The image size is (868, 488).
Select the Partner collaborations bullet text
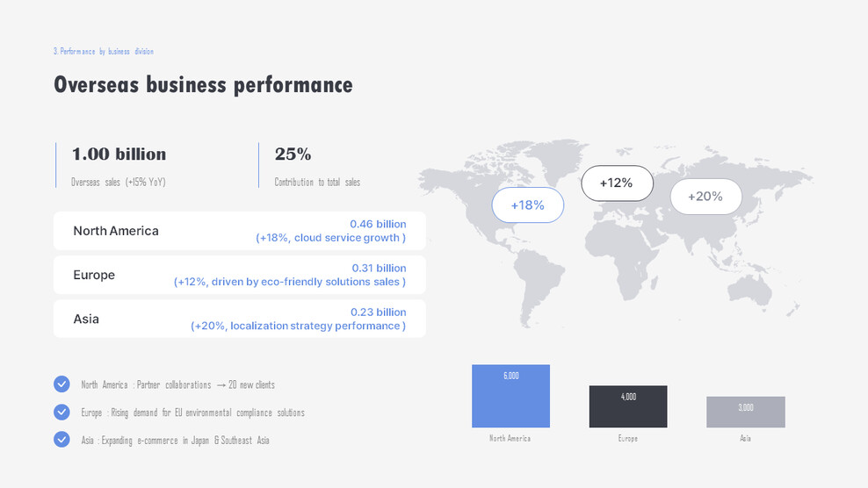pos(177,384)
